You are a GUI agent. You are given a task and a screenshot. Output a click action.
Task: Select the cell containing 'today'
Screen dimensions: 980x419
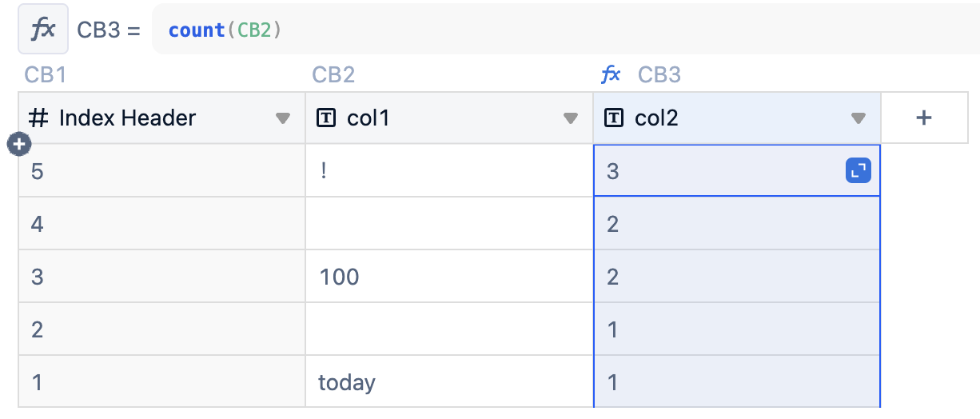coord(449,382)
